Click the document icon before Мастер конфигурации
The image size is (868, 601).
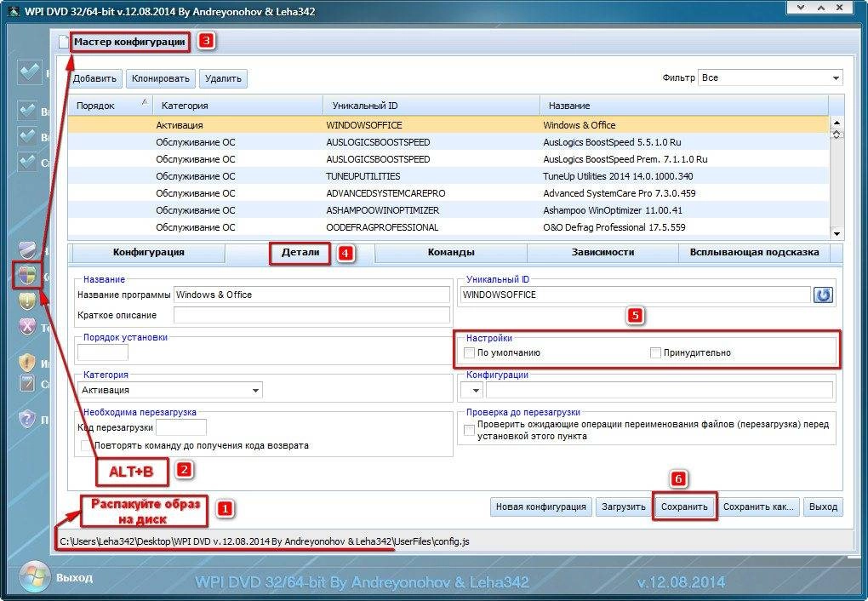tap(65, 42)
